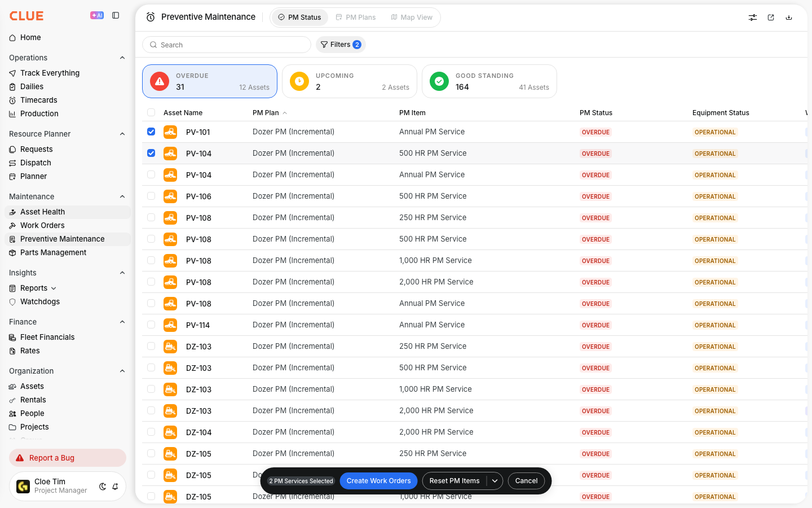Switch to the PM Plans tab
The image size is (812, 508).
click(x=356, y=17)
